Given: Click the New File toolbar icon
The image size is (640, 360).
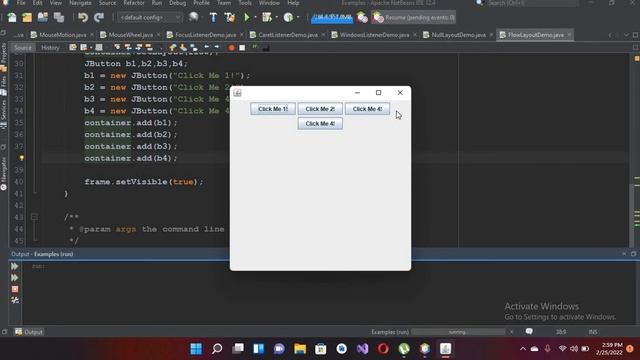Looking at the screenshot, I should (x=12, y=17).
